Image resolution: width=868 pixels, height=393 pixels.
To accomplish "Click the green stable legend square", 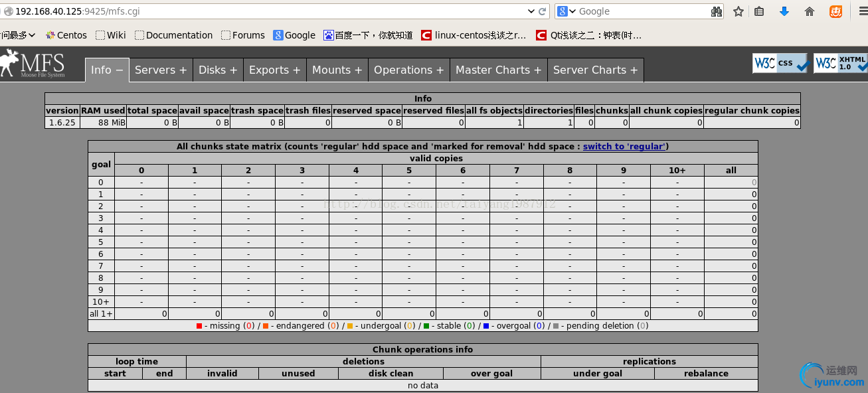I will point(426,326).
